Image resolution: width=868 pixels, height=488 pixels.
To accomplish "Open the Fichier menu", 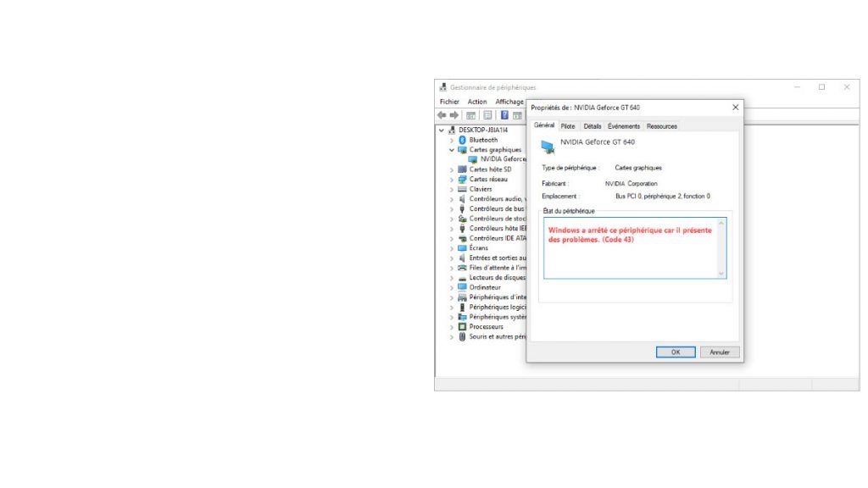I will click(x=448, y=102).
